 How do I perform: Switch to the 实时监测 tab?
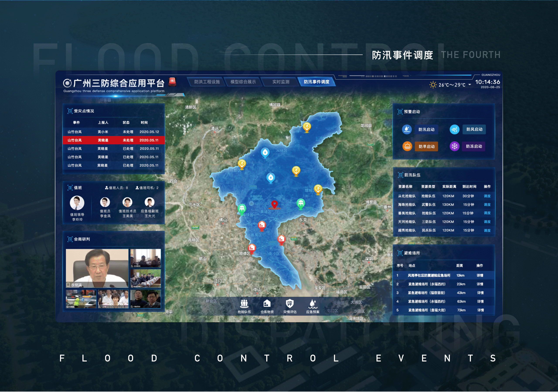pos(281,82)
